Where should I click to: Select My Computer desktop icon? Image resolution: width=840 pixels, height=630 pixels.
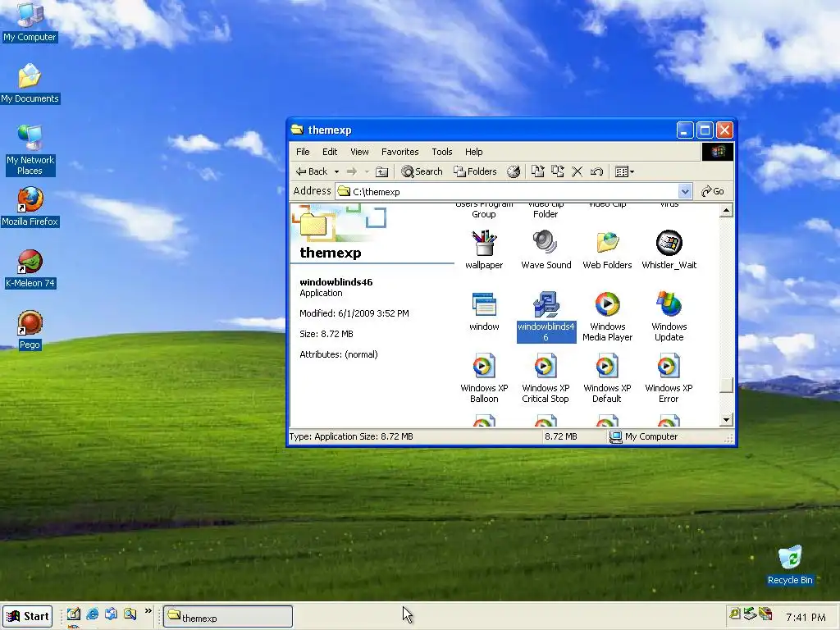[x=30, y=21]
